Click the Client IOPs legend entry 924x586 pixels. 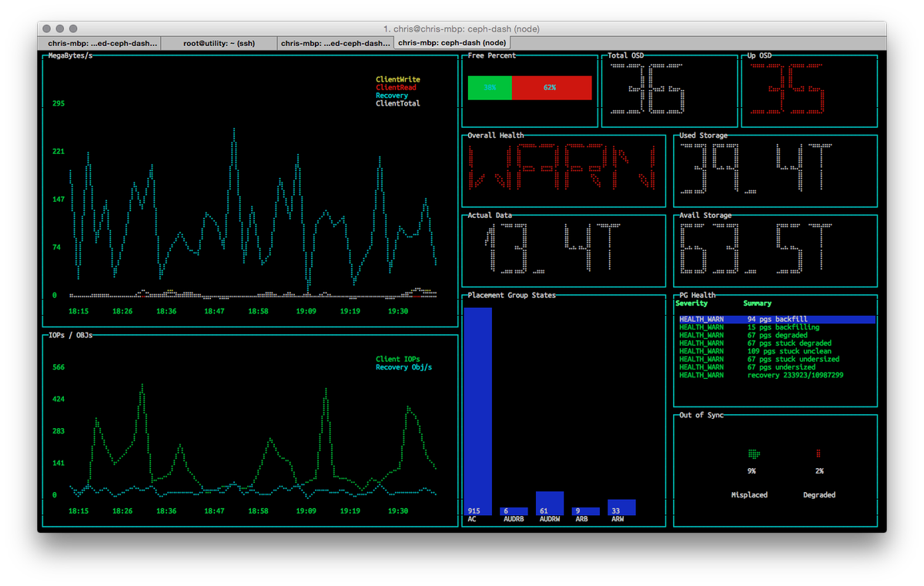[398, 359]
